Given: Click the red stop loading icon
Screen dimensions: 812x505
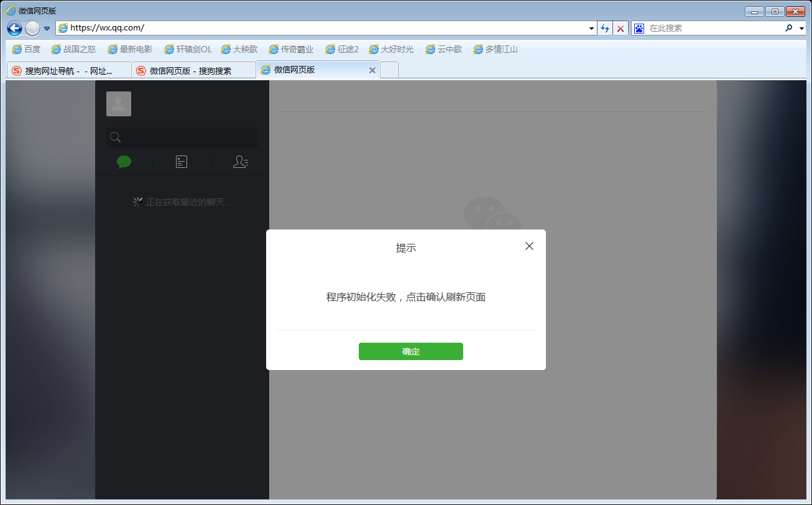Looking at the screenshot, I should point(621,29).
